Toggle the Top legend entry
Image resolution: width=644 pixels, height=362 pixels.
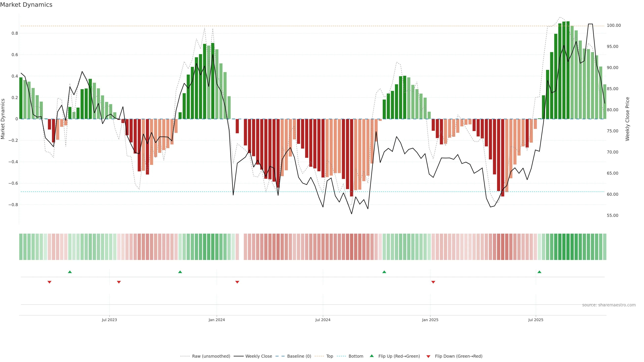[x=330, y=356]
